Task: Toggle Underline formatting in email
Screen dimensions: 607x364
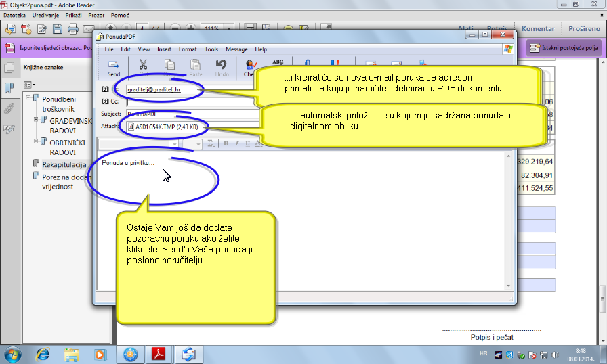Action: tap(247, 143)
